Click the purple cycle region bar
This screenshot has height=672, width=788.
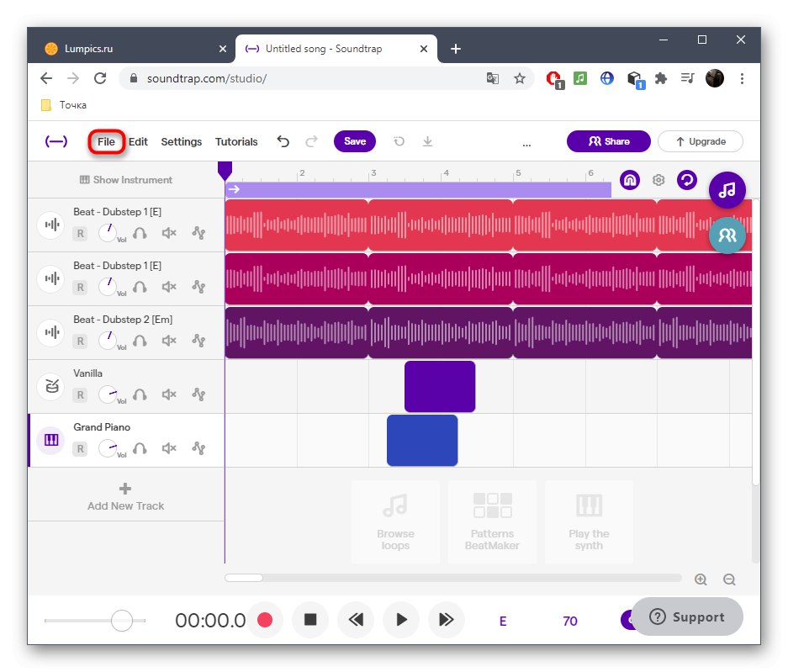tap(418, 189)
